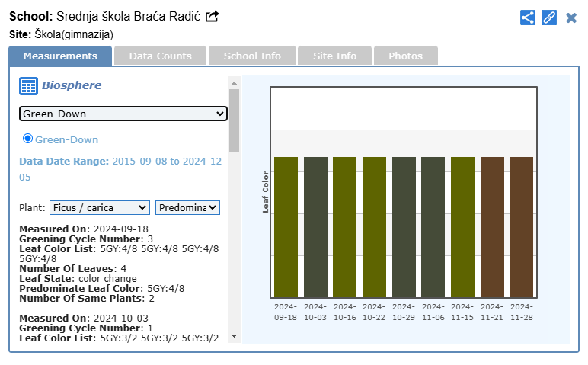Viewport: 588px width, 365px height.
Task: Click the brown 2024-11-28 bar
Action: (521, 226)
